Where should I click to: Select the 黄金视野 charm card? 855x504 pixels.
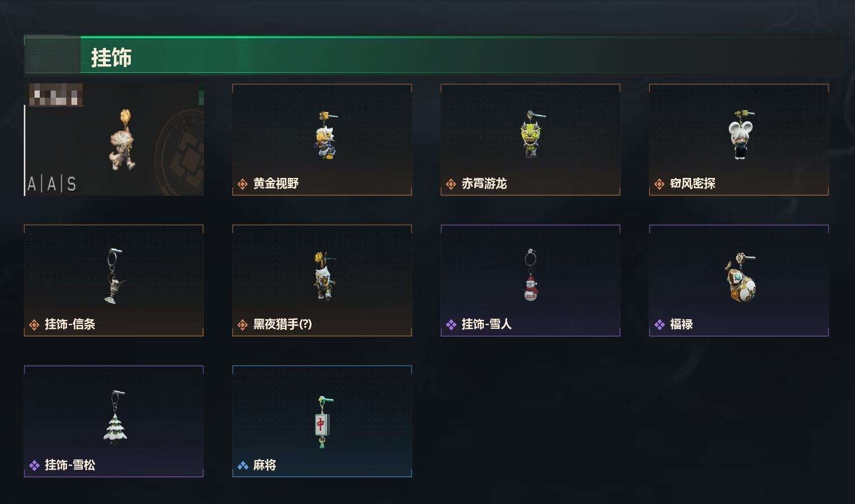pyautogui.click(x=322, y=140)
